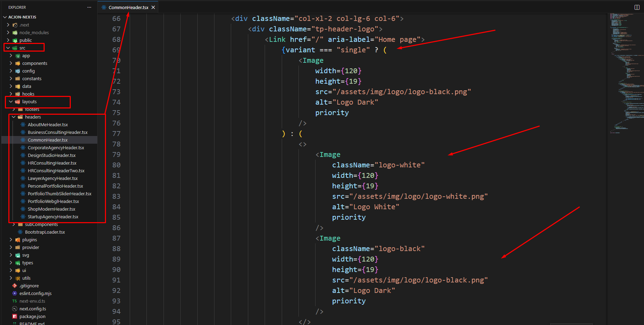Click the .gitignore file icon
Image resolution: width=644 pixels, height=325 pixels.
[15, 286]
